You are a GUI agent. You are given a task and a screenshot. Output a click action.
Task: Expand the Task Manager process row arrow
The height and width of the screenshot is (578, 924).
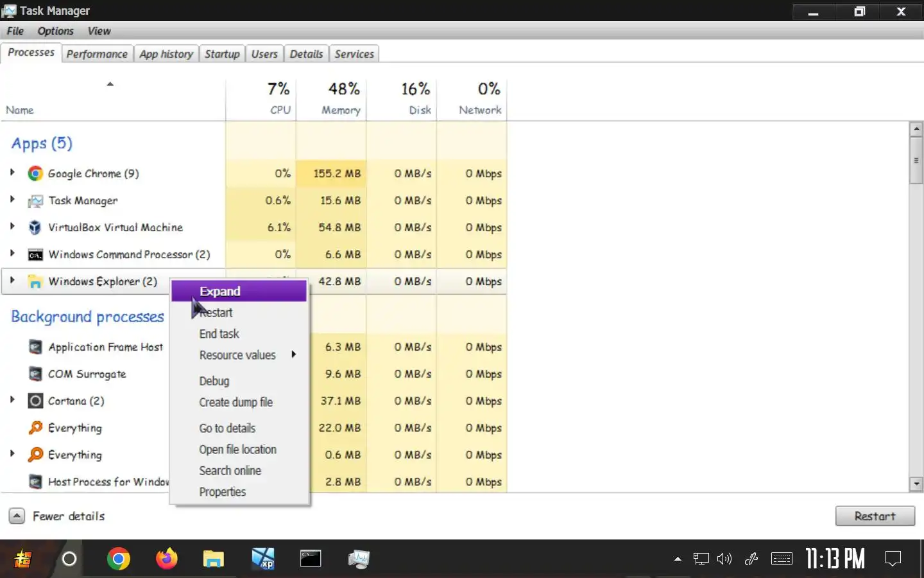(12, 199)
